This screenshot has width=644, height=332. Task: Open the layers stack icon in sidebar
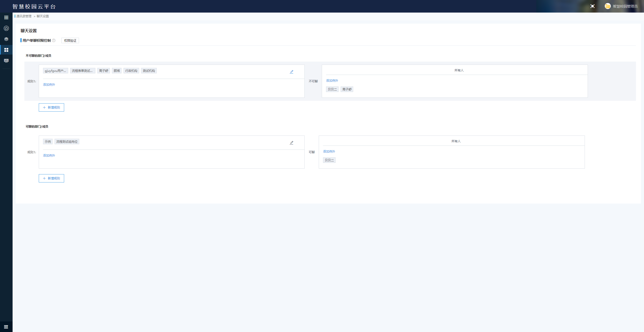click(x=6, y=39)
